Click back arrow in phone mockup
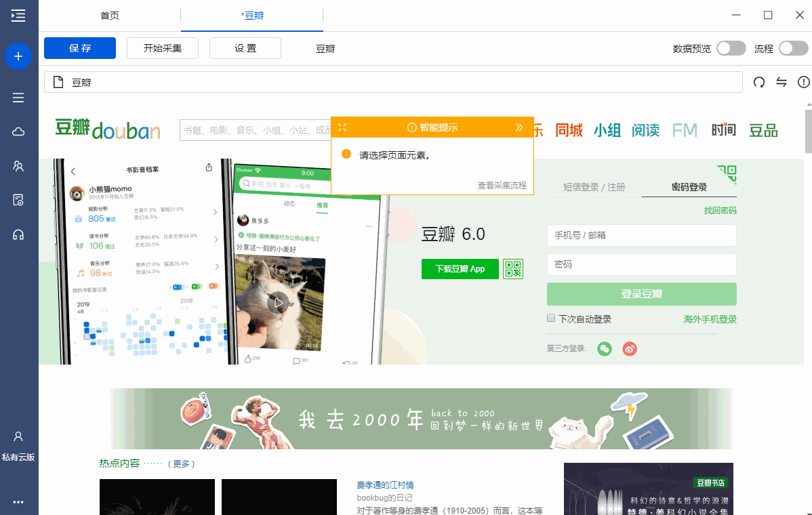The width and height of the screenshot is (812, 515). 73,171
